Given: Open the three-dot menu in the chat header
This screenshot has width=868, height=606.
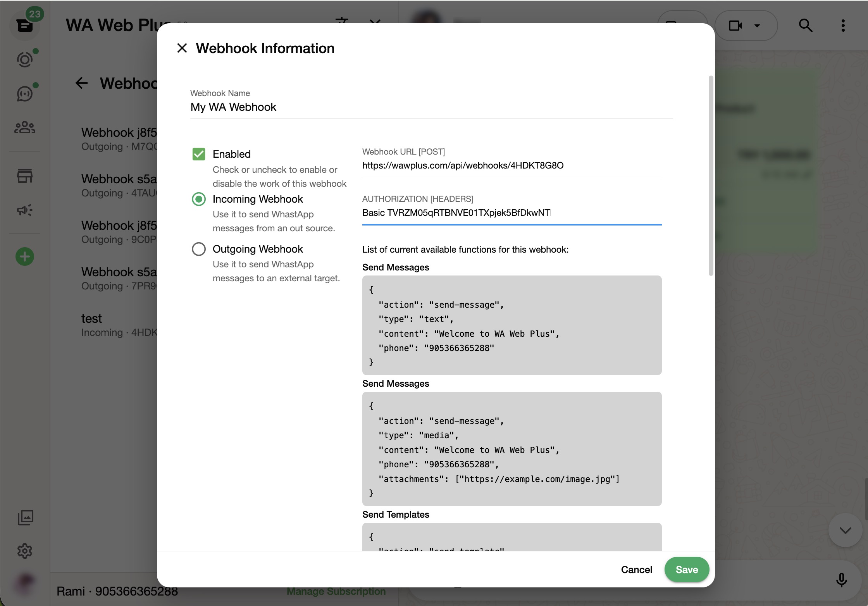Looking at the screenshot, I should (843, 25).
